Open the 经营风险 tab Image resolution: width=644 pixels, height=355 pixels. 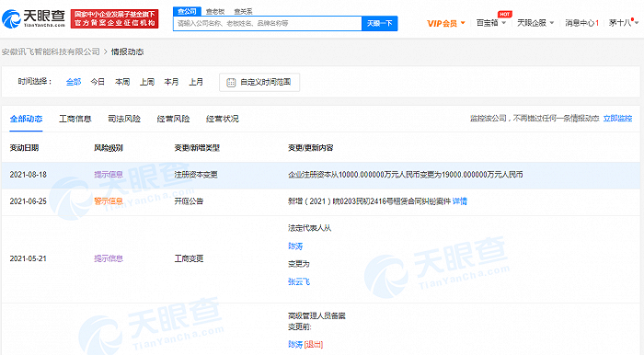click(x=173, y=119)
